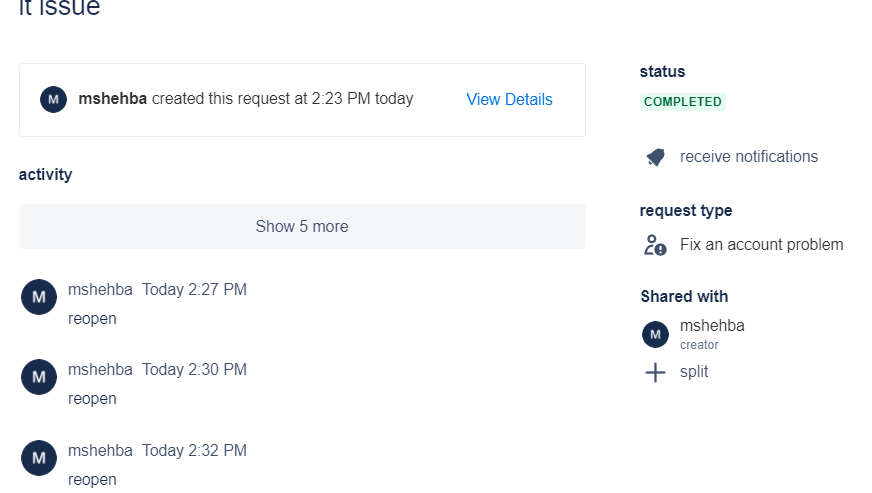Click the plus icon beside split
This screenshot has width=872, height=493.
coord(655,373)
